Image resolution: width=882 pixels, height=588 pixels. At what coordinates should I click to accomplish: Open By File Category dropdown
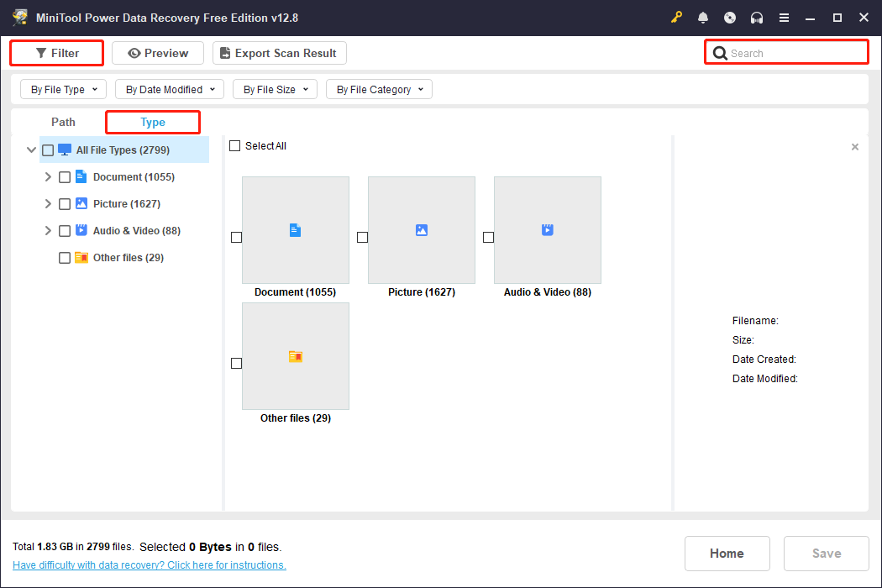379,90
